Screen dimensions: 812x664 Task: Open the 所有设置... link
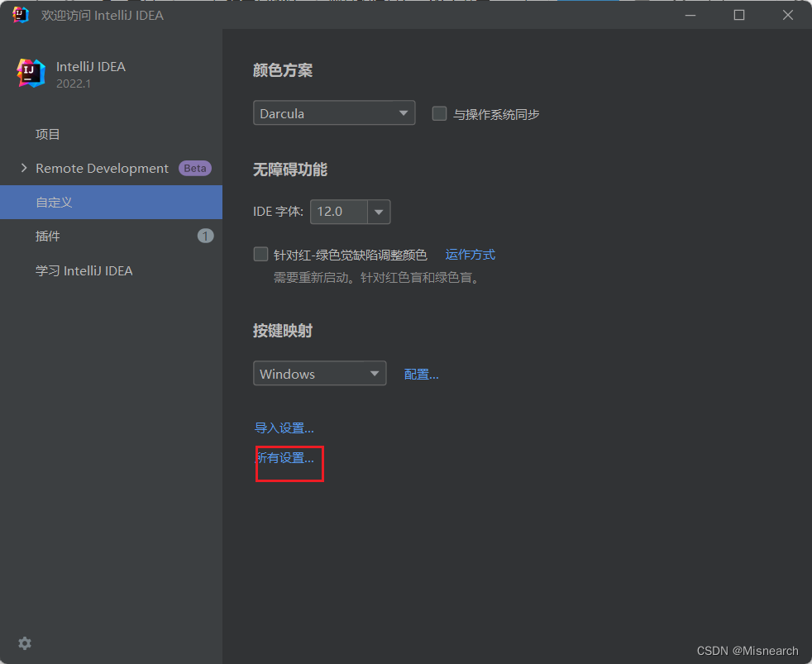click(x=285, y=458)
